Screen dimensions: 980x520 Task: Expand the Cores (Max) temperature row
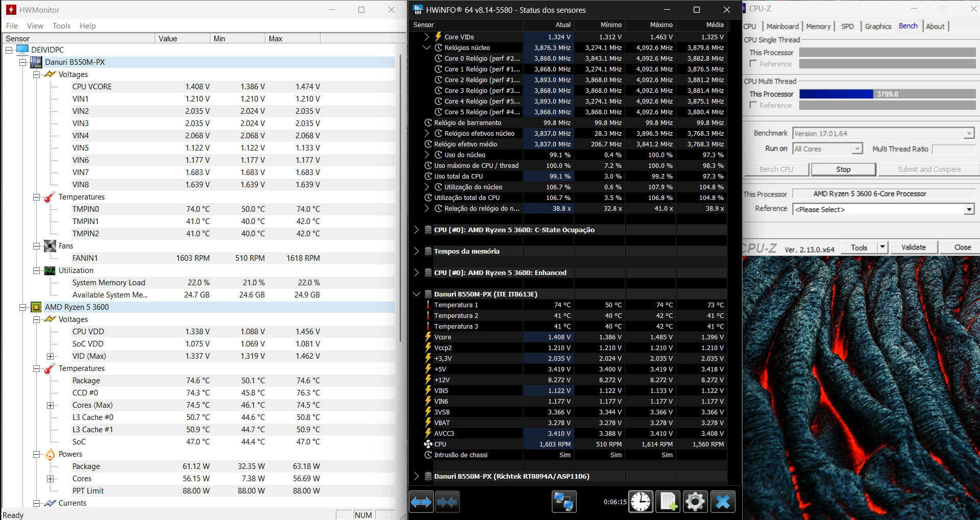[50, 405]
